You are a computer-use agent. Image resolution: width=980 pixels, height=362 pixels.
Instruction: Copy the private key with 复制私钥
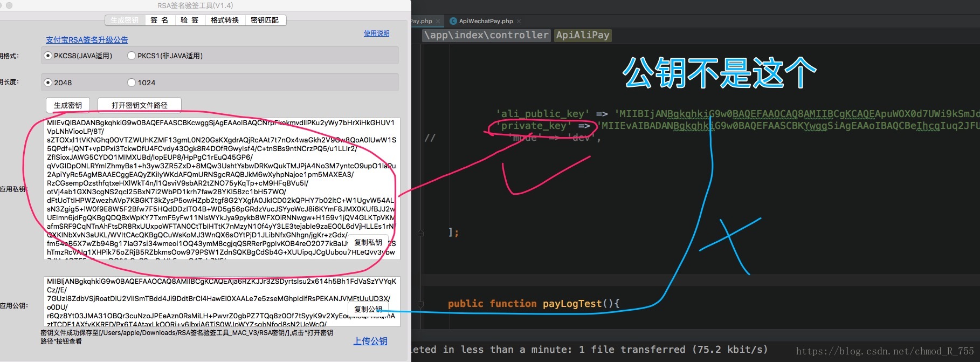tap(368, 242)
